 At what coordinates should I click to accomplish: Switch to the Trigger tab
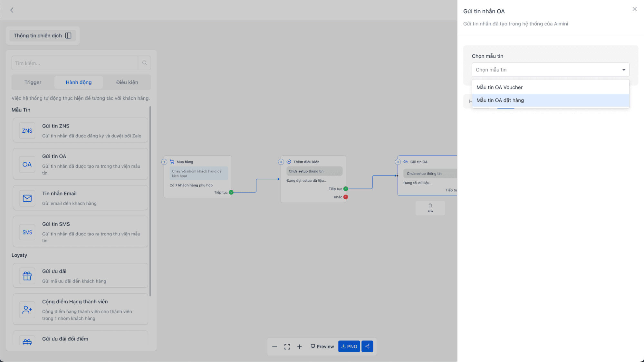pyautogui.click(x=33, y=82)
